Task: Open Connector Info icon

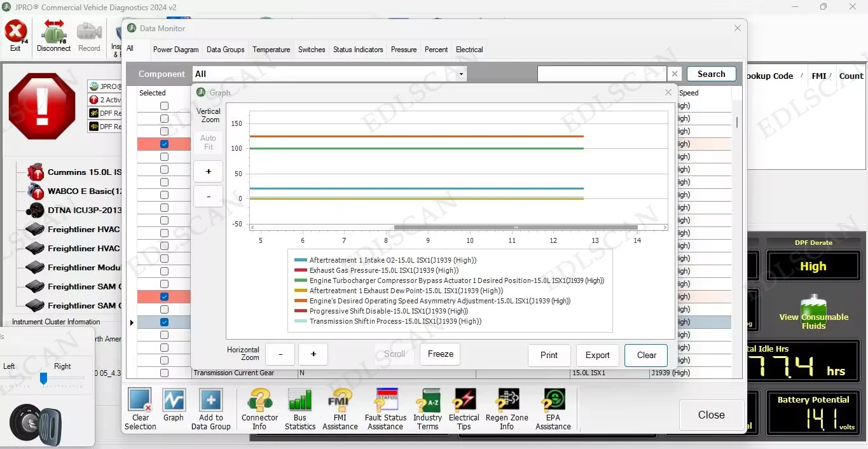Action: tap(259, 401)
